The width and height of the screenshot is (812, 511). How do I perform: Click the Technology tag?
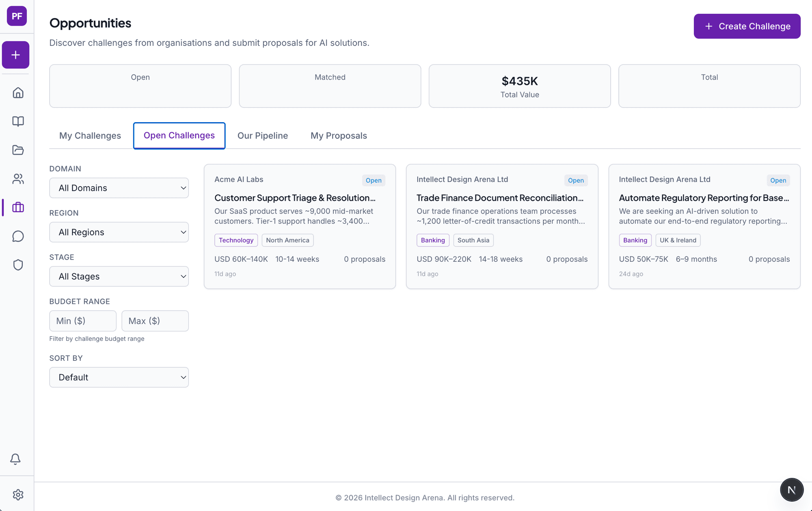coord(236,240)
